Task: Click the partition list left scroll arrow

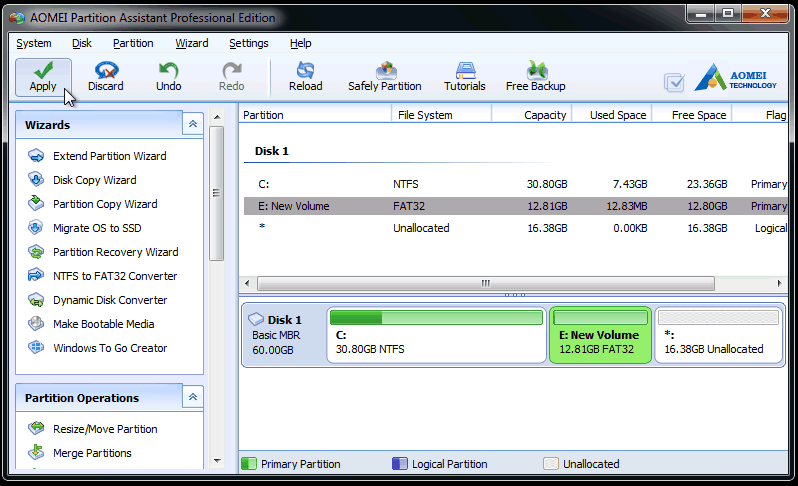Action: point(247,283)
